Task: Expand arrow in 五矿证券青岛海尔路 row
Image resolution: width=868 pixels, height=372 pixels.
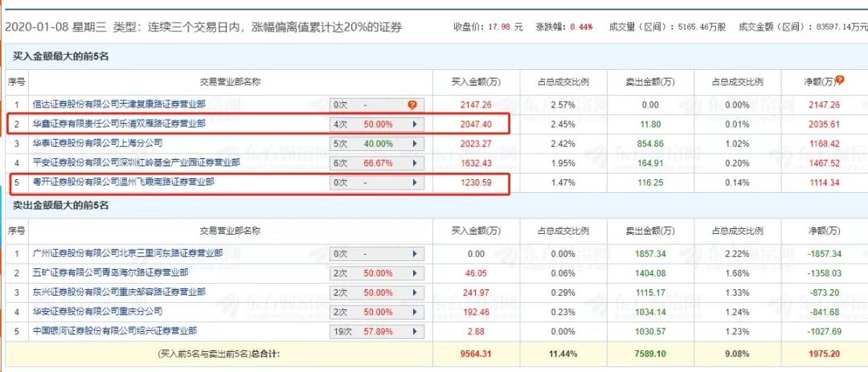Action: coord(415,273)
